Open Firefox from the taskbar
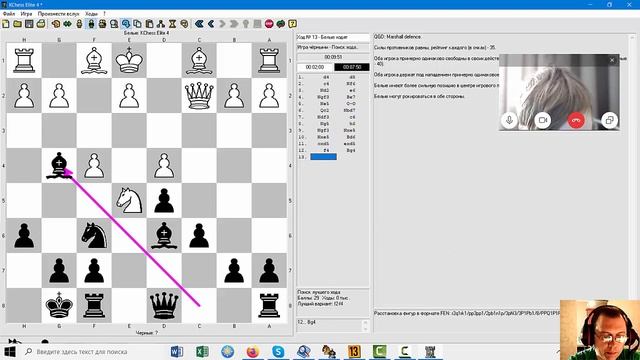 tap(253, 351)
